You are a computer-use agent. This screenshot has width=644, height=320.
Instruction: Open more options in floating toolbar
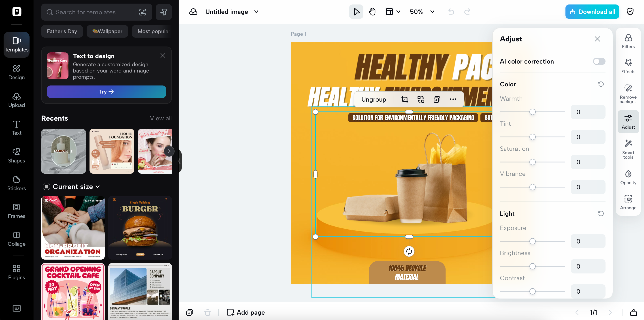coord(453,100)
